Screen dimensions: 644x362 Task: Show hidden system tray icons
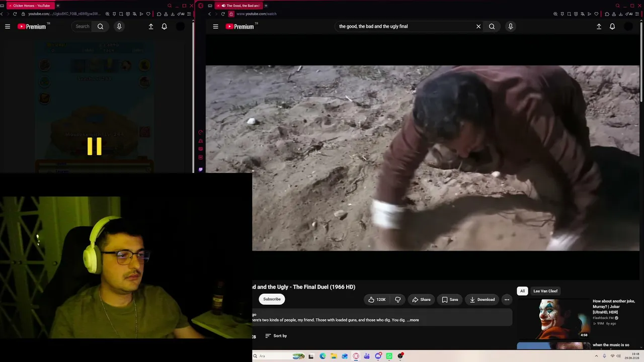(x=597, y=356)
